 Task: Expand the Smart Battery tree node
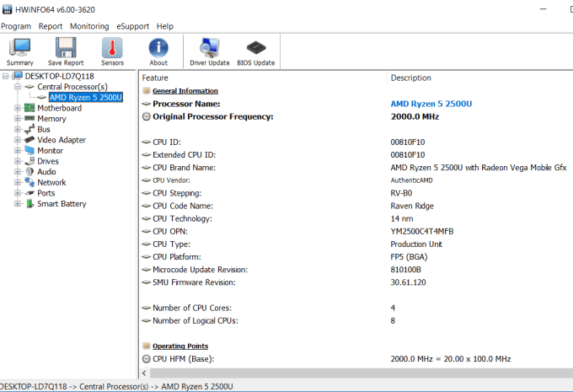pos(17,203)
